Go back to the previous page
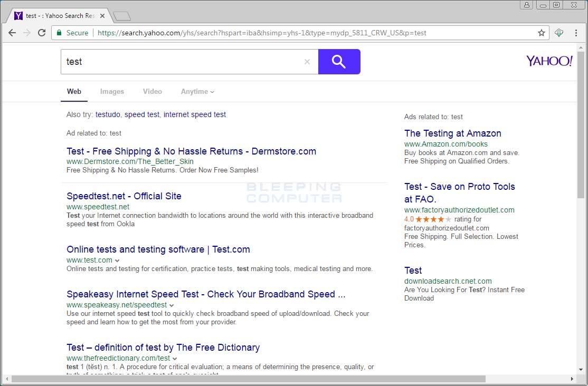 (12, 33)
